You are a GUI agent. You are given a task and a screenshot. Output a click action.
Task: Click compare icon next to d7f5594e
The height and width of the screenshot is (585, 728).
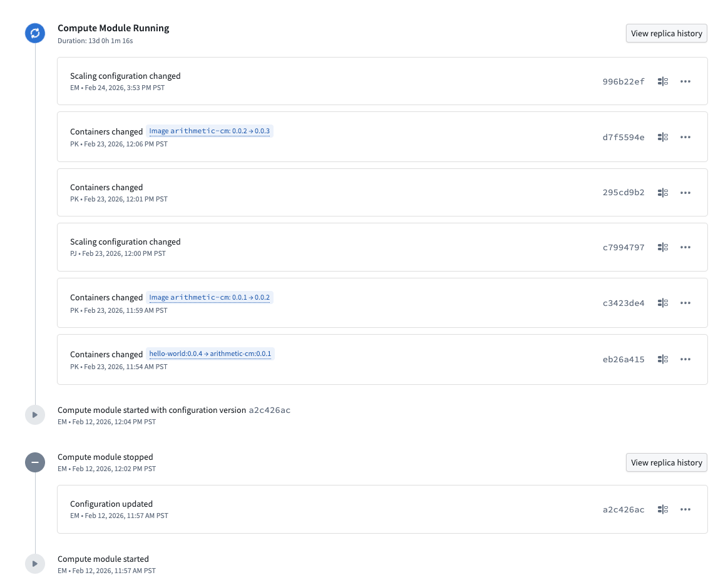click(x=663, y=137)
